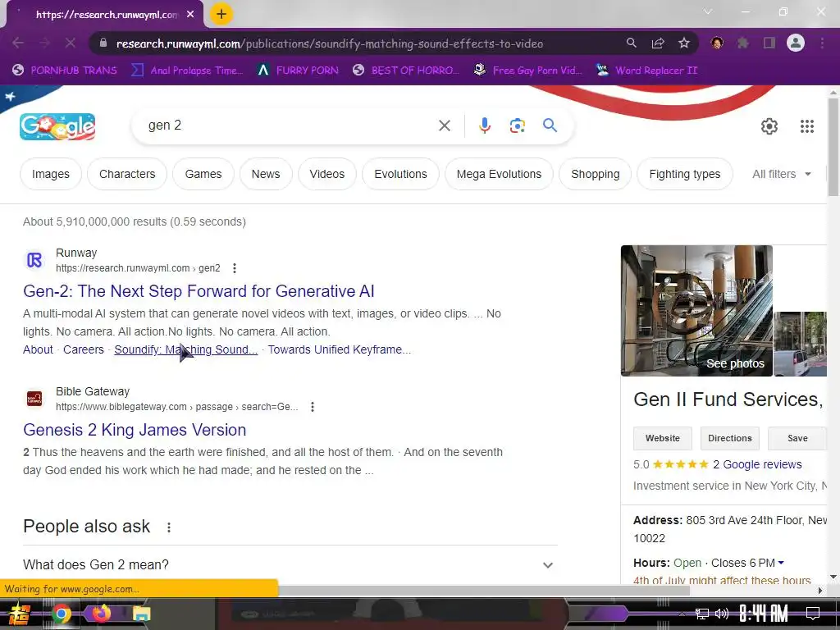Toggle the browser side panel icon
840x630 pixels.
[x=769, y=43]
